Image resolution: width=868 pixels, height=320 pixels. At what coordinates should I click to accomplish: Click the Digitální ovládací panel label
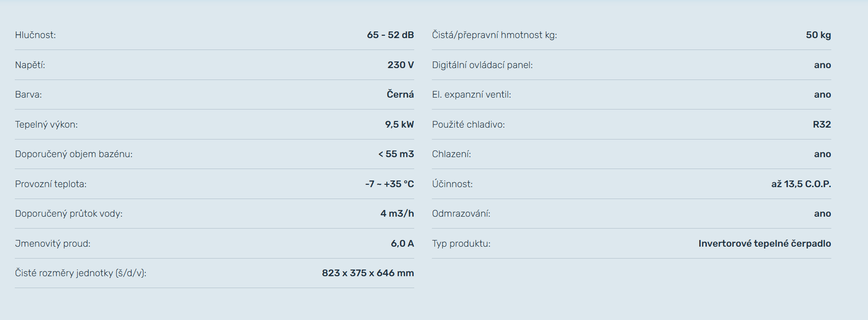click(482, 65)
